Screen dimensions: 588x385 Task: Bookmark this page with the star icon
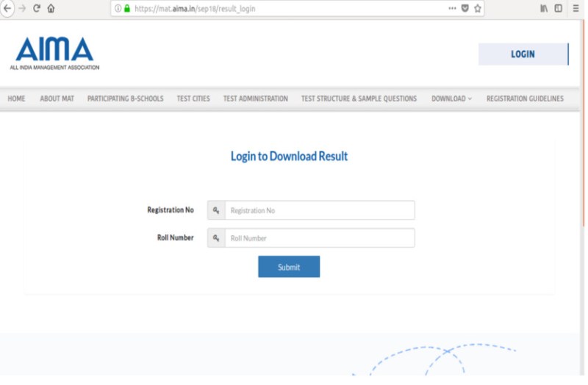478,9
